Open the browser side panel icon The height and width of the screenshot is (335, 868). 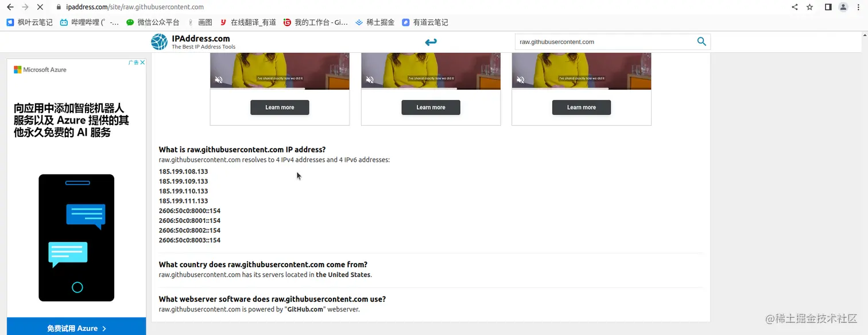[828, 7]
